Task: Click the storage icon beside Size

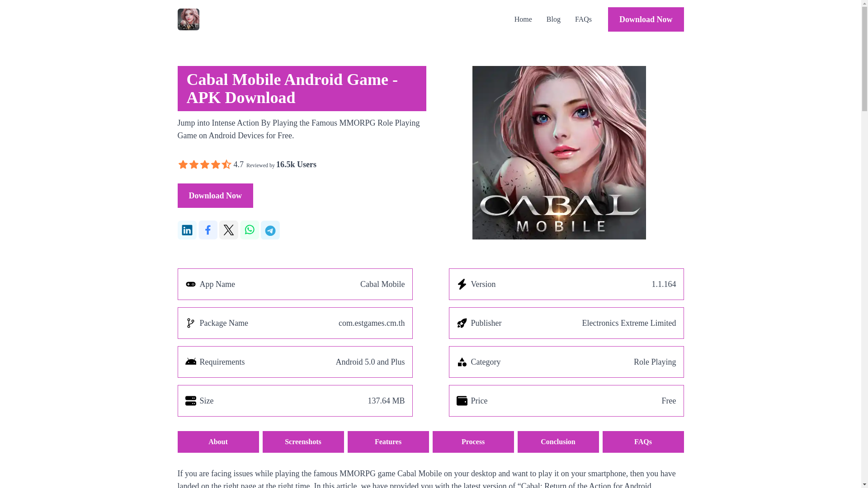Action: coord(190,401)
